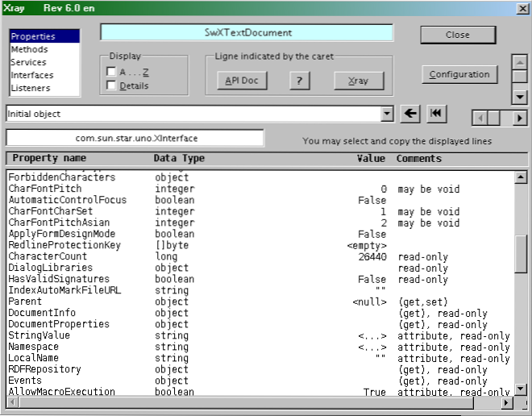Open the Configuration dialog
The image size is (532, 416).
click(x=459, y=74)
